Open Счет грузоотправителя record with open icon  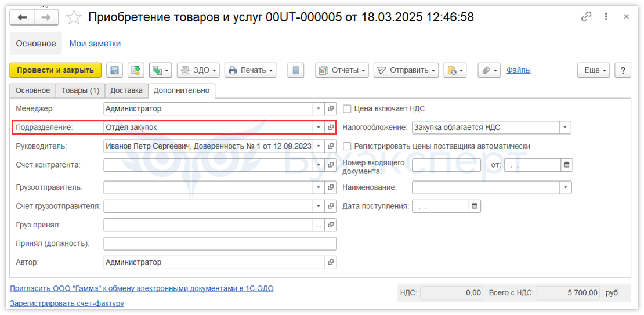[331, 206]
